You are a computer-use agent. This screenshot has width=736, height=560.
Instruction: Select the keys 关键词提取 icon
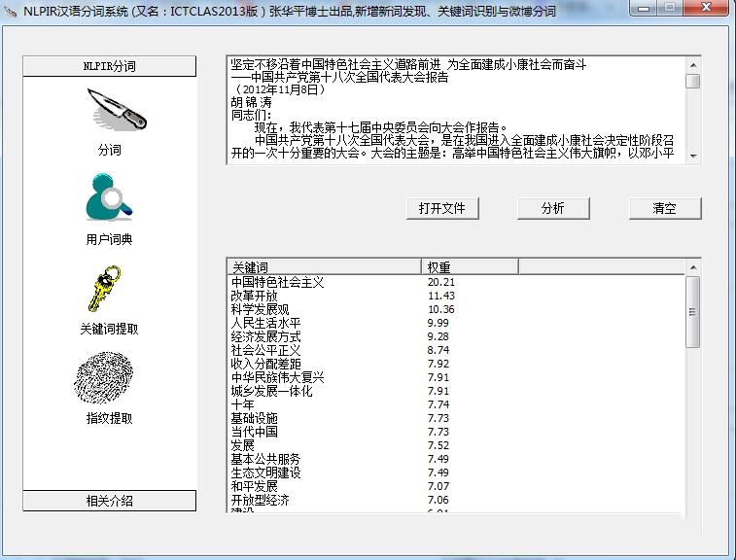point(105,289)
